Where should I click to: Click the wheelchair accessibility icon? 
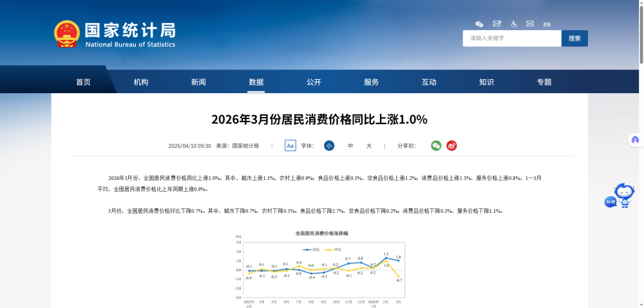[514, 24]
